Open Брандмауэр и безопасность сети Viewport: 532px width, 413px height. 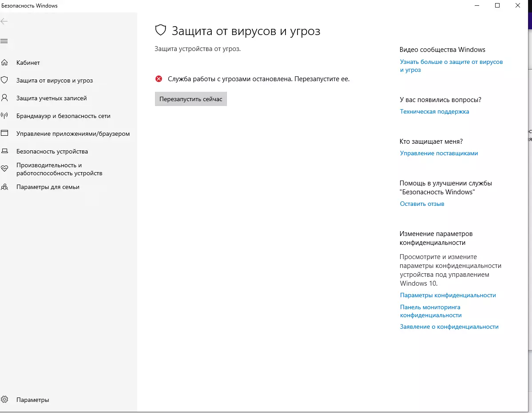pos(64,116)
